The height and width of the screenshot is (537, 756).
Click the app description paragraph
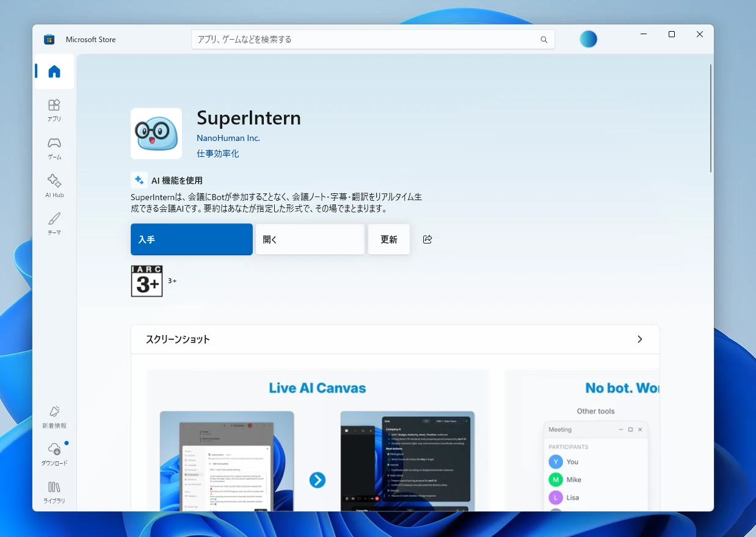[277, 203]
